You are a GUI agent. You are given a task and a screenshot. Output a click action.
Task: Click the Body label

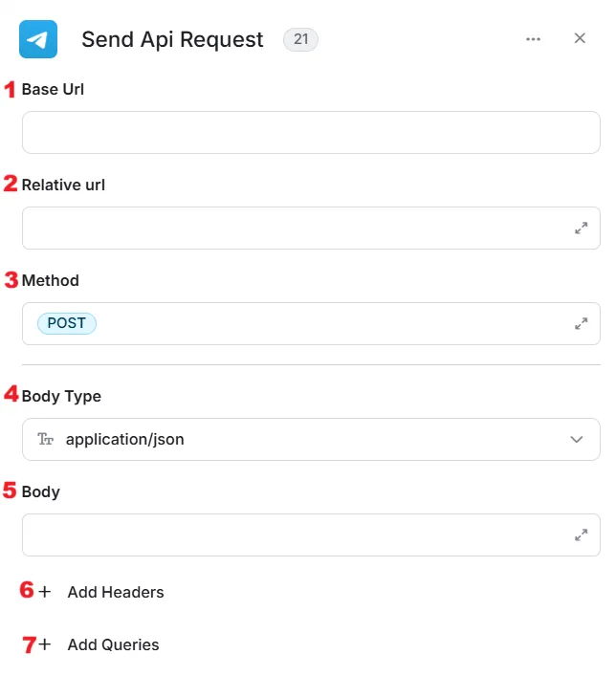41,491
